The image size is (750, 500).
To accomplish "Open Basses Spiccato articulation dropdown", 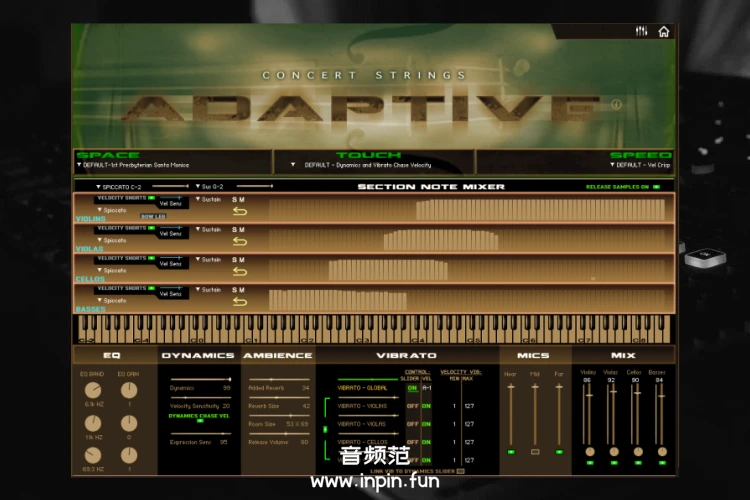I will click(112, 300).
